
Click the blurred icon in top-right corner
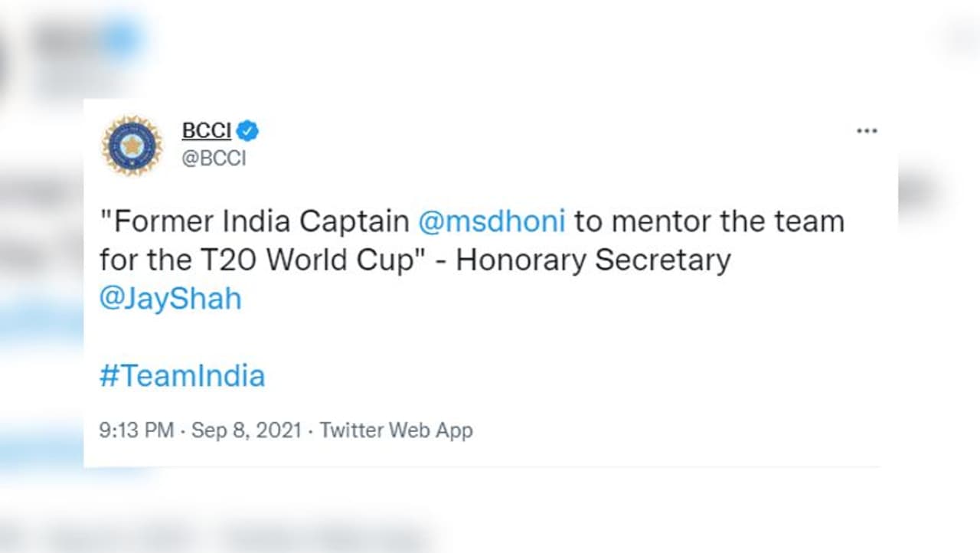[961, 38]
